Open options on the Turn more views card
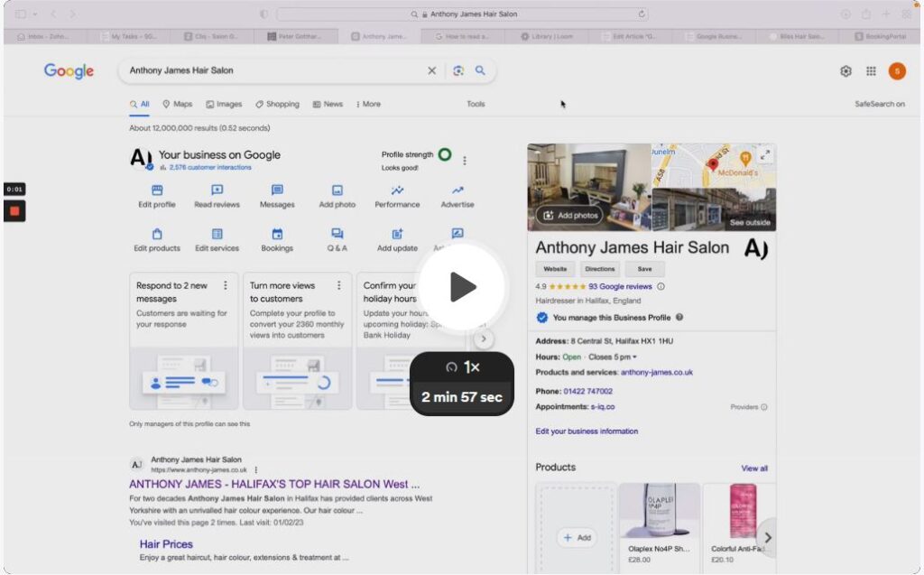The height and width of the screenshot is (575, 924). point(339,285)
